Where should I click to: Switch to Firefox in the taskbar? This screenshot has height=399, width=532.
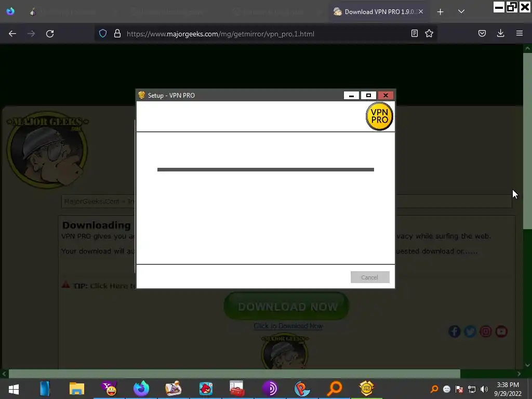point(141,389)
